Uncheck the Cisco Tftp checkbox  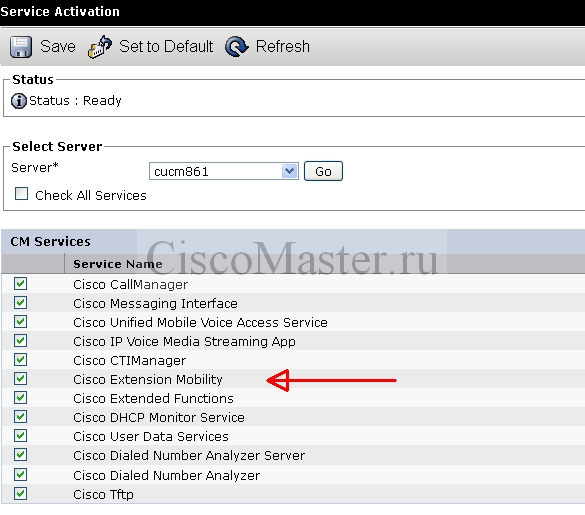pos(21,494)
